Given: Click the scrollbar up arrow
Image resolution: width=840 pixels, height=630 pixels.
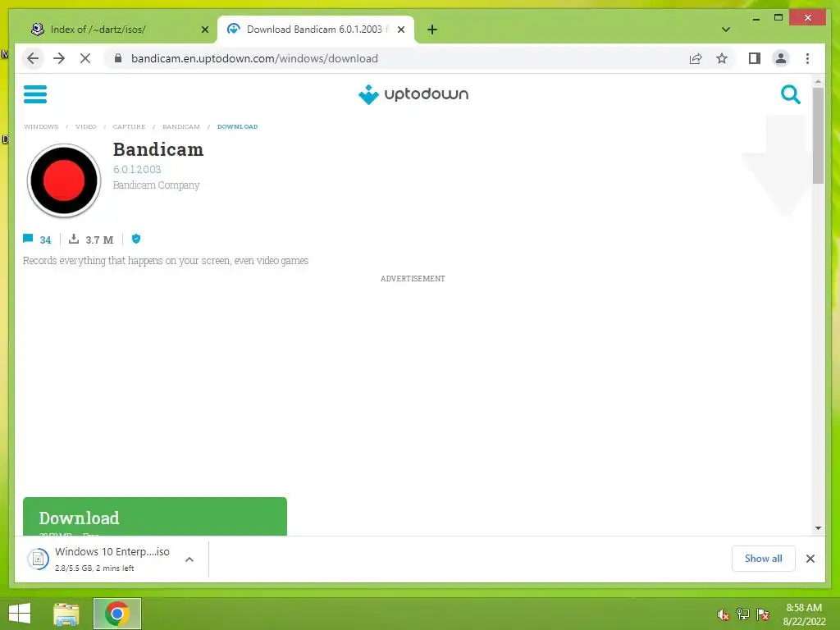Looking at the screenshot, I should (x=818, y=81).
